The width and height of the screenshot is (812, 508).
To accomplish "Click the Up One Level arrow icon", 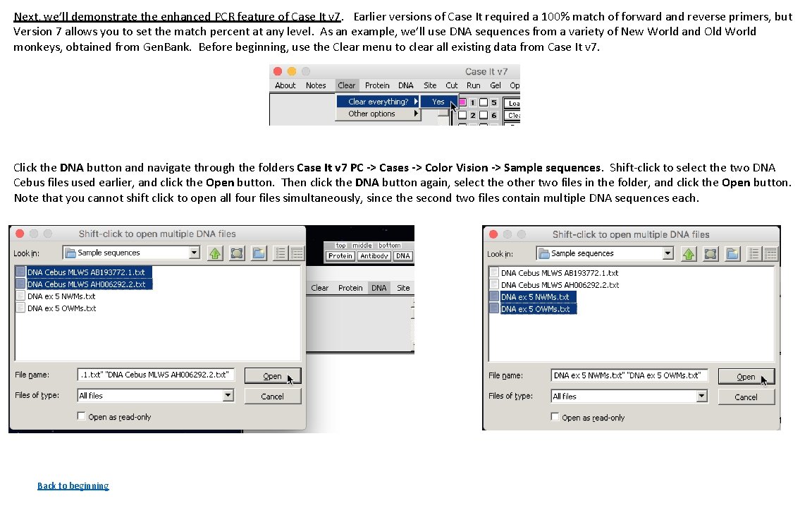I will click(215, 253).
